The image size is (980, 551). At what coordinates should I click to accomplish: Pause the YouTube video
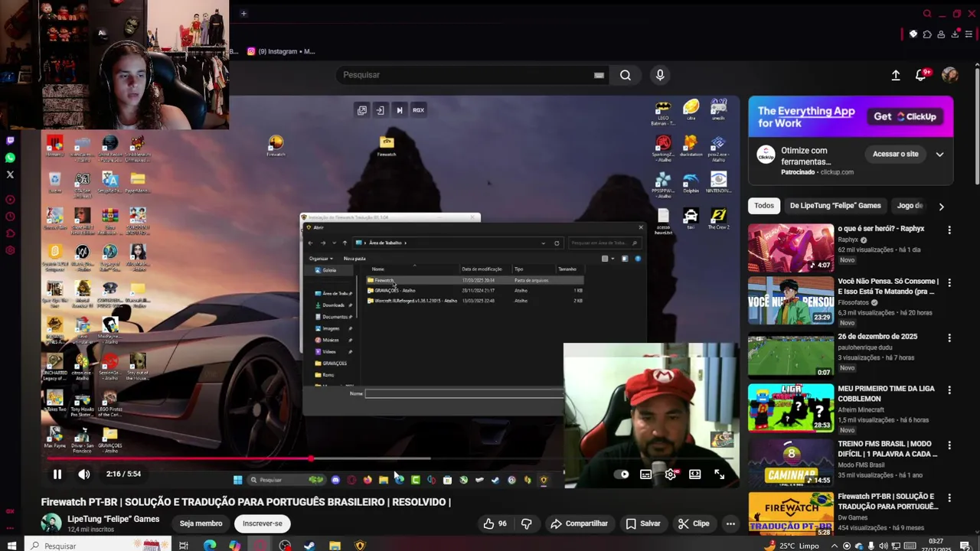[x=57, y=474]
